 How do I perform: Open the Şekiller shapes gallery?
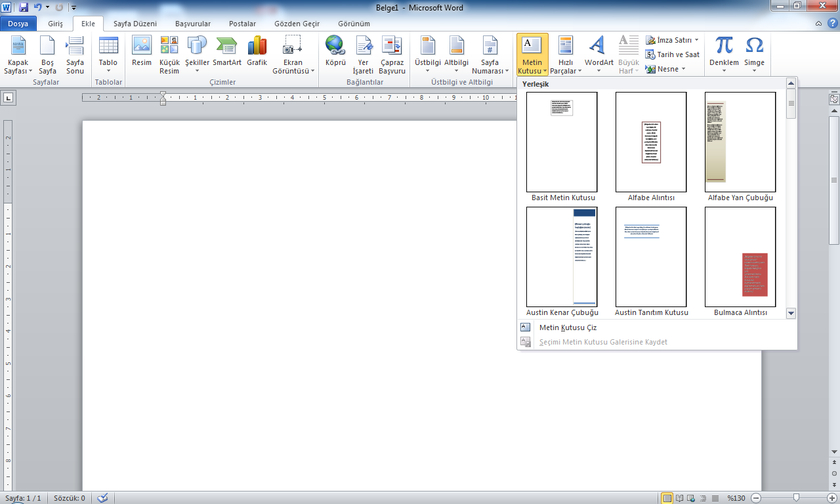point(197,55)
